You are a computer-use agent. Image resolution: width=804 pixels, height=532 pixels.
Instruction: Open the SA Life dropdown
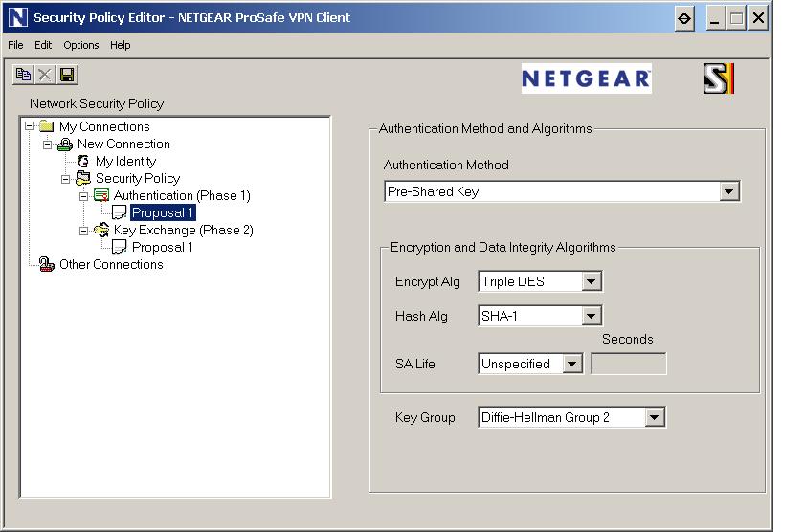pyautogui.click(x=572, y=364)
